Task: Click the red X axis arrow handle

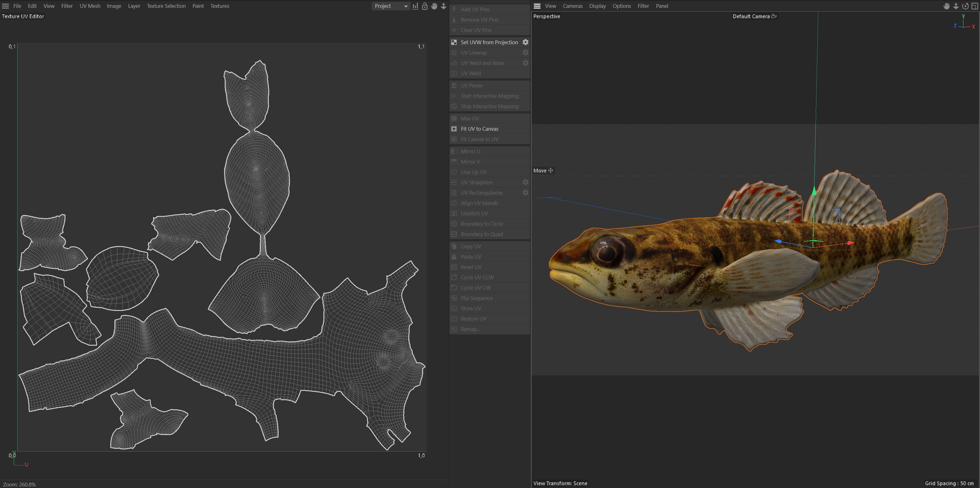Action: pos(851,243)
